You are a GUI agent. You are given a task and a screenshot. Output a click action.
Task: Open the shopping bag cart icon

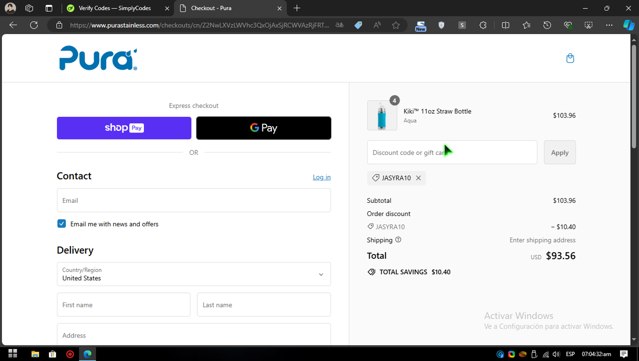point(570,58)
